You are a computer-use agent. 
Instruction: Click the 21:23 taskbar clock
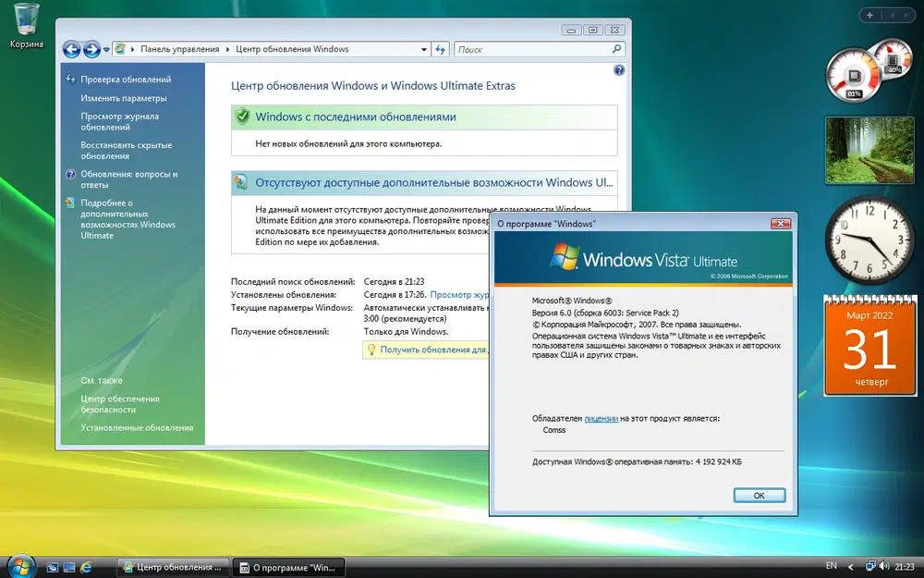(905, 567)
